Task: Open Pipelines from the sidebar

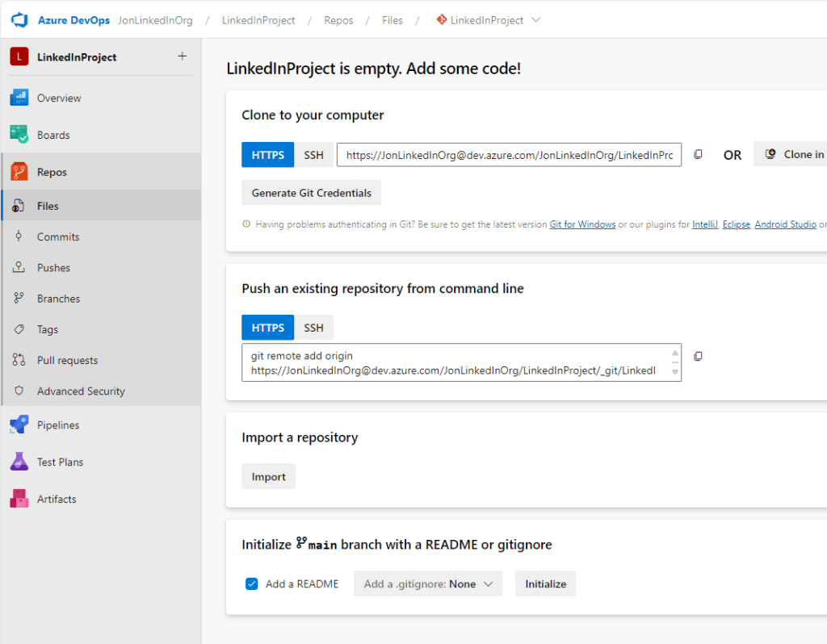Action: click(x=57, y=425)
